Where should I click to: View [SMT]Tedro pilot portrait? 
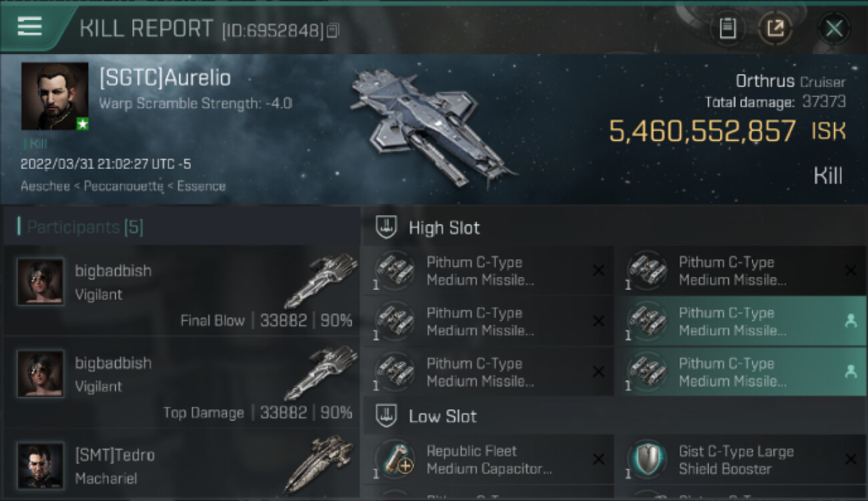41,466
